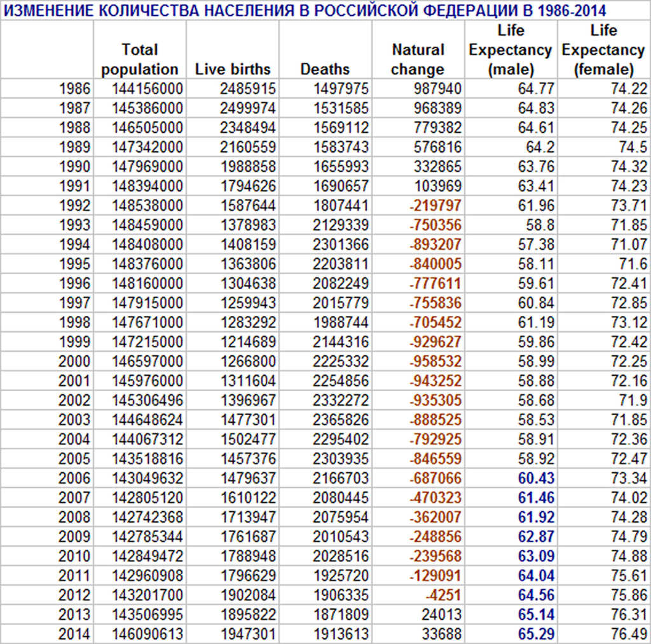Click the 2014 year cell

(x=74, y=634)
